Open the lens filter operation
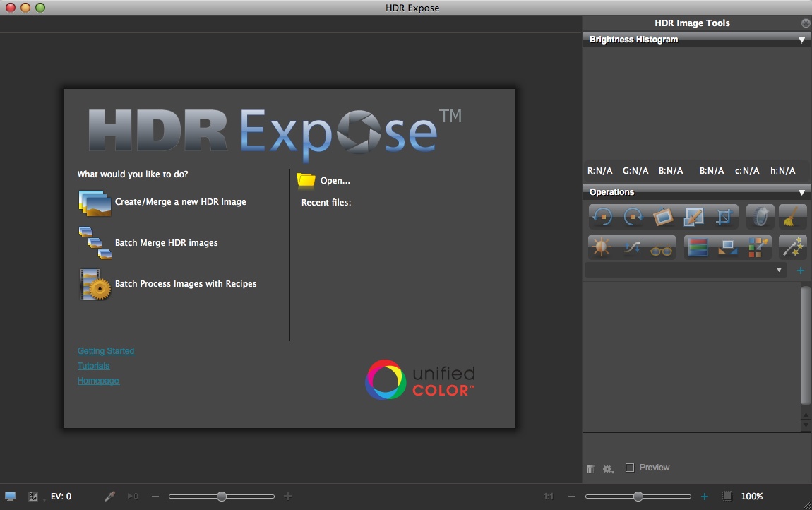Screen dimensions: 812x510 (x=760, y=217)
